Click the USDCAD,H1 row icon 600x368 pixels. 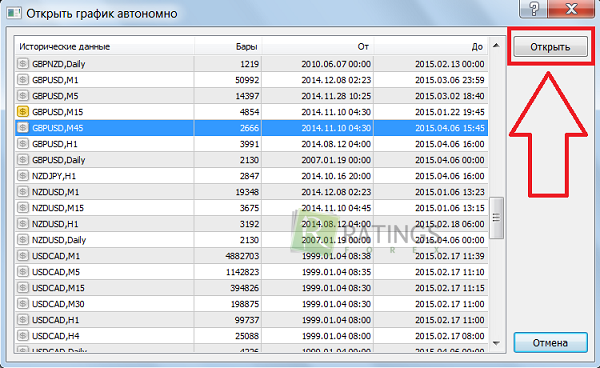[x=23, y=320]
